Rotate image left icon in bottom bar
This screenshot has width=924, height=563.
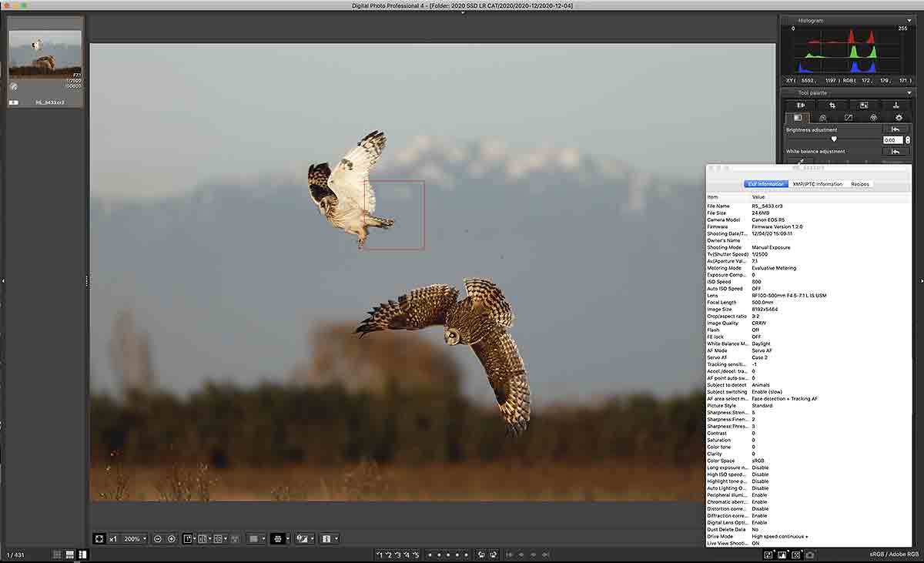tap(480, 555)
